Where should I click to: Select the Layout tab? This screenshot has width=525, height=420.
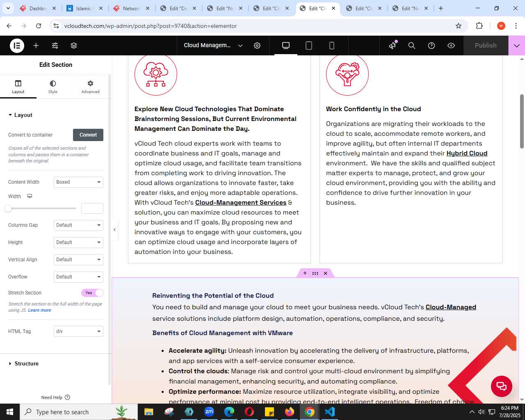pos(18,87)
